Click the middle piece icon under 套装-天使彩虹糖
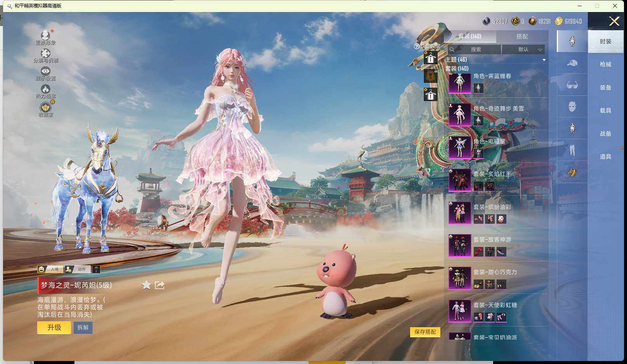This screenshot has height=364, width=627. pos(490,317)
